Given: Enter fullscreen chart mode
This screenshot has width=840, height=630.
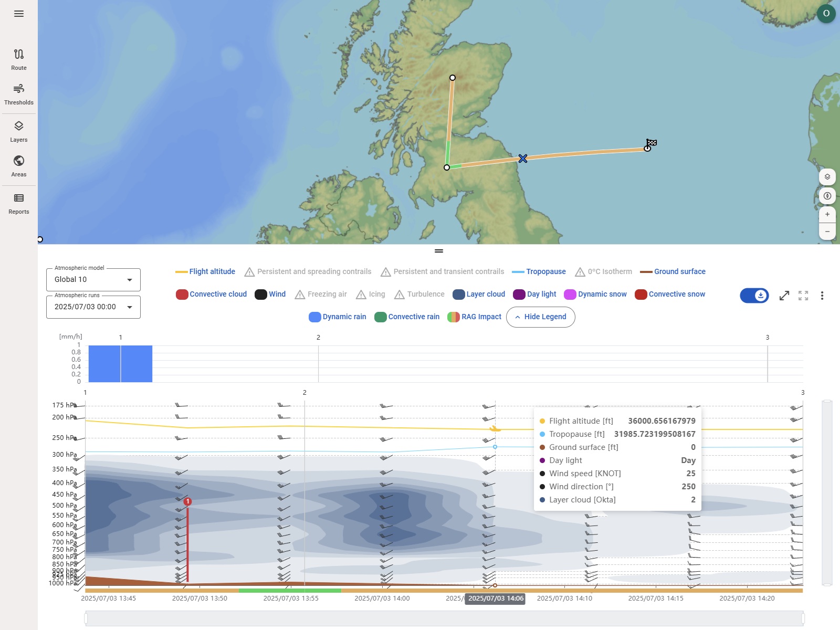Looking at the screenshot, I should [x=803, y=296].
